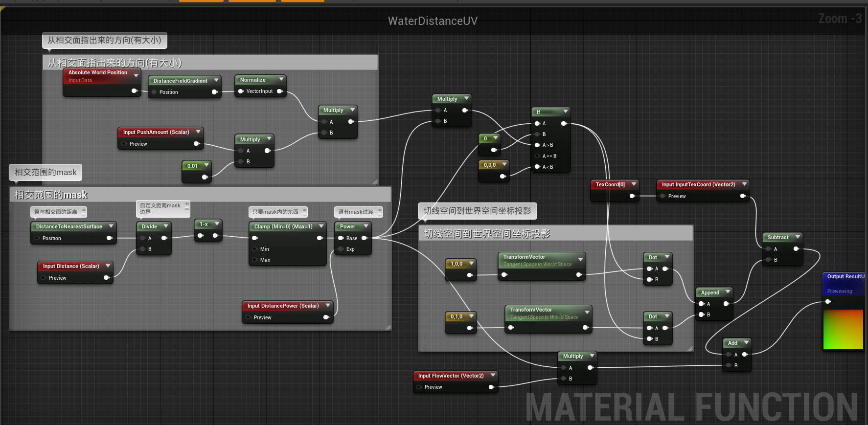Toggle visibility of 调节mask过渡 comment bubble
This screenshot has height=425, width=868.
380,214
